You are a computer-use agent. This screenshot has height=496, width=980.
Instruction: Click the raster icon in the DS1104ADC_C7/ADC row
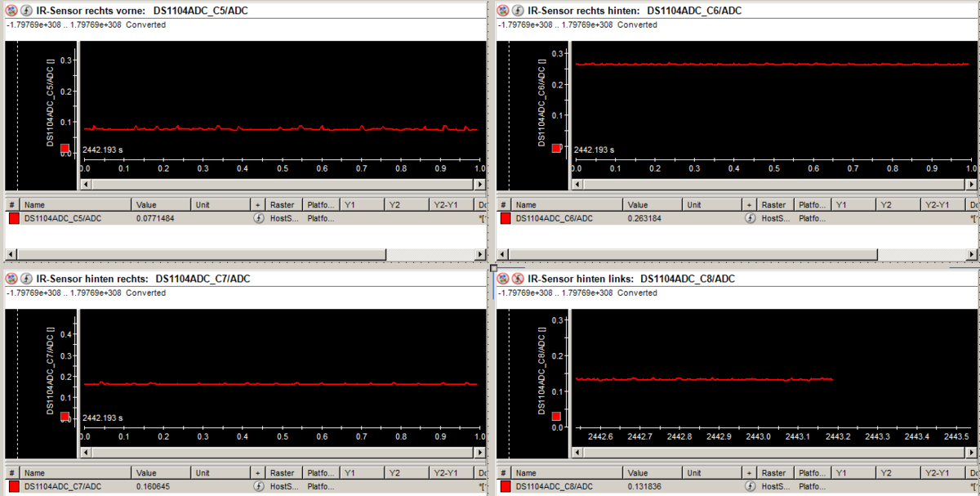(258, 486)
